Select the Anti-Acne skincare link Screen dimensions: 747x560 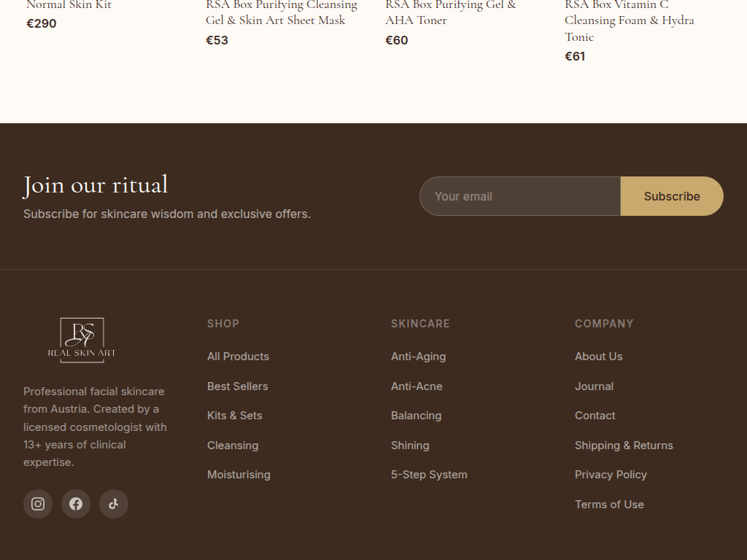click(417, 386)
